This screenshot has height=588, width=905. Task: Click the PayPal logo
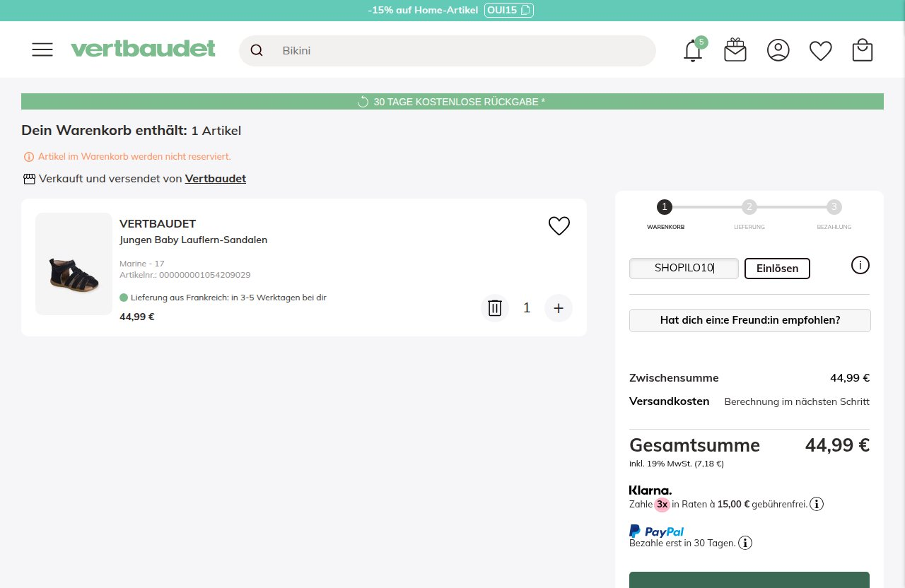pos(656,531)
